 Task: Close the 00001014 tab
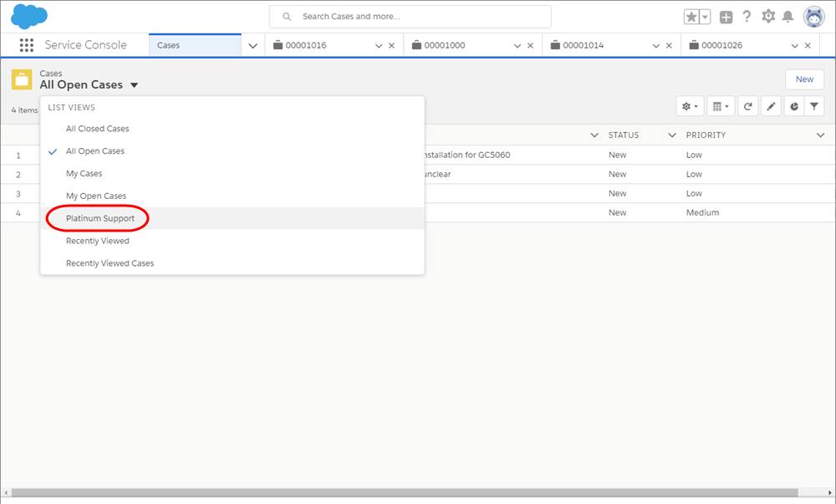click(669, 46)
